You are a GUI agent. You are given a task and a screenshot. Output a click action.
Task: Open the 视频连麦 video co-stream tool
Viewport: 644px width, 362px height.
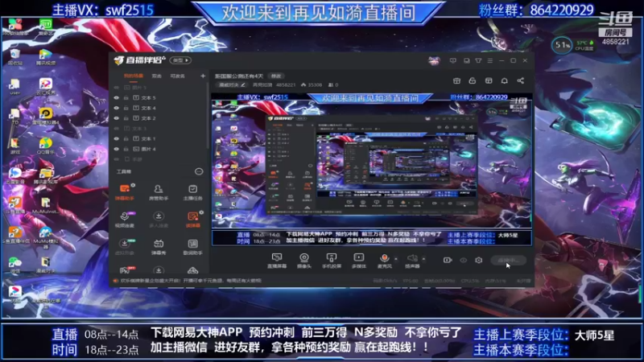tap(125, 219)
